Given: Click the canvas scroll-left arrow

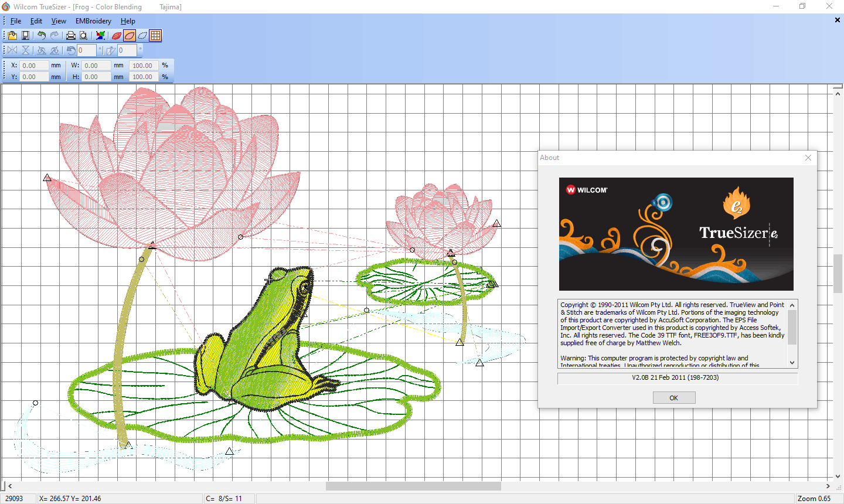Looking at the screenshot, I should click(x=10, y=486).
